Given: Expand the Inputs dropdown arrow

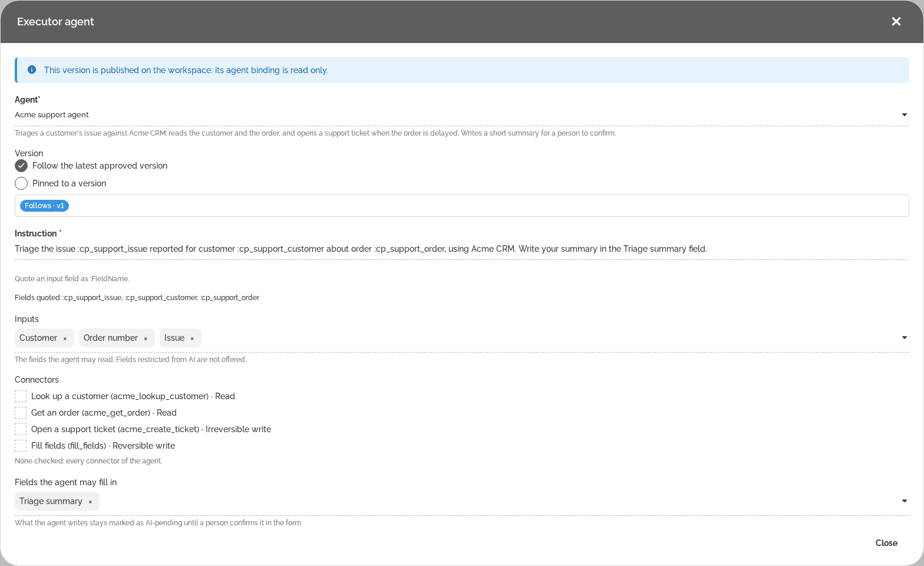Looking at the screenshot, I should [904, 338].
